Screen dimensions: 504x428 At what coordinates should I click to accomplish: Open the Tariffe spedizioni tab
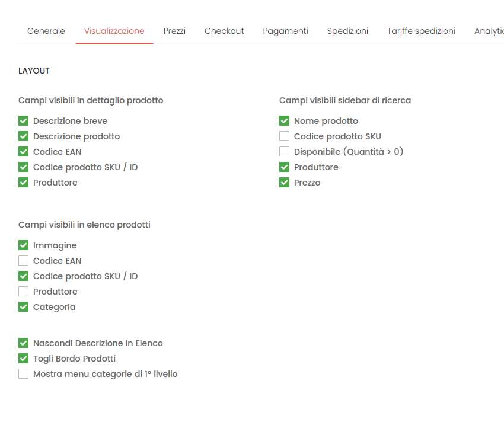[x=421, y=31]
